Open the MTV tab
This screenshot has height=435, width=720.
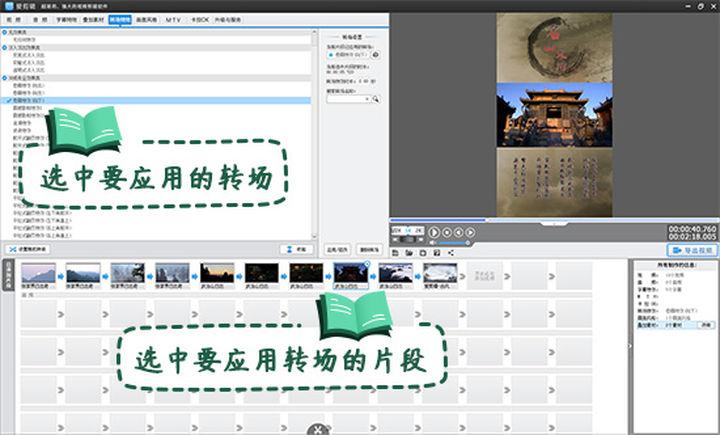(x=173, y=20)
